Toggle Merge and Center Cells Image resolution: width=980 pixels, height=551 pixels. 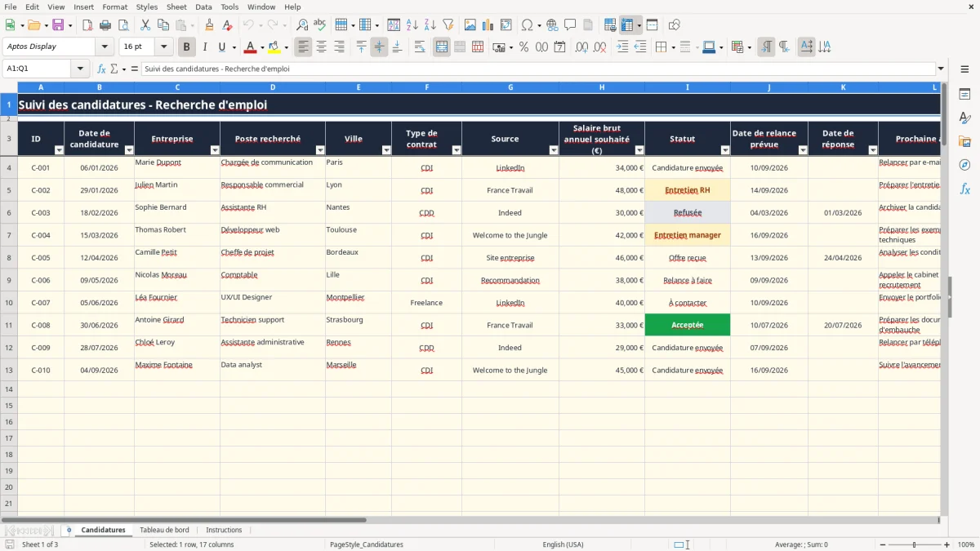pos(442,47)
